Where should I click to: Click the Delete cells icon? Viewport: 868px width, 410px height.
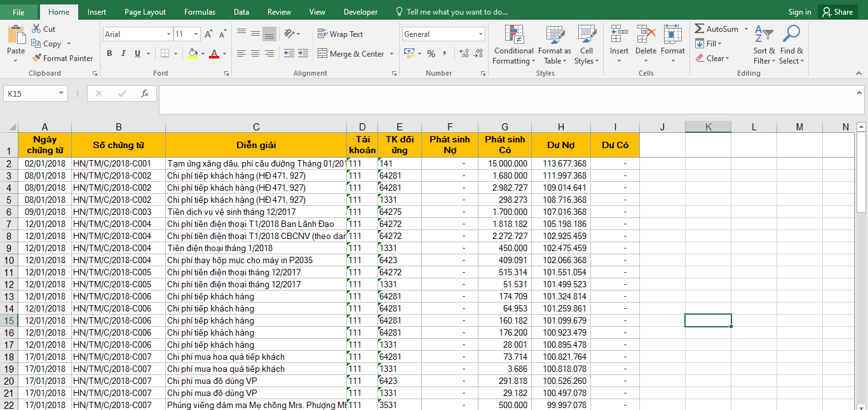pos(646,35)
